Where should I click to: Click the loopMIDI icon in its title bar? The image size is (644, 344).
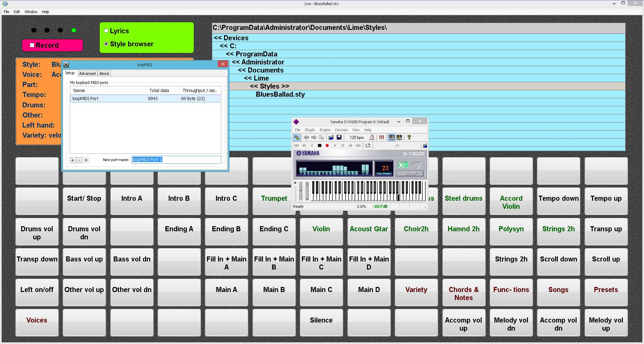(x=66, y=65)
